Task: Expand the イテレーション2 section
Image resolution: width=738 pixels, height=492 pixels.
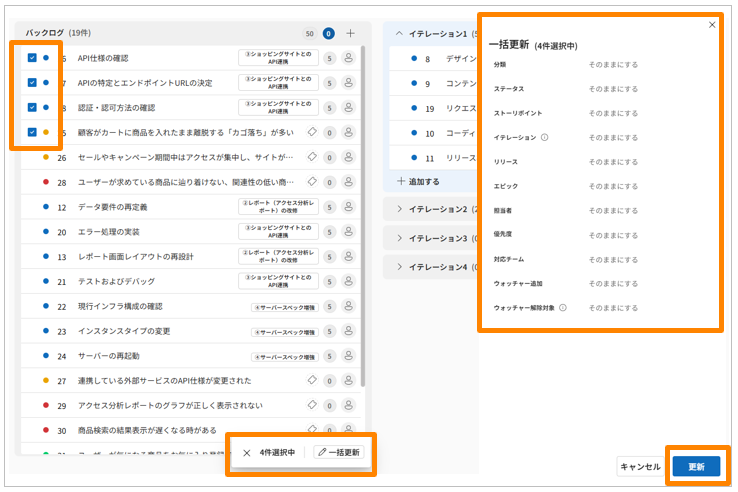Action: point(400,209)
